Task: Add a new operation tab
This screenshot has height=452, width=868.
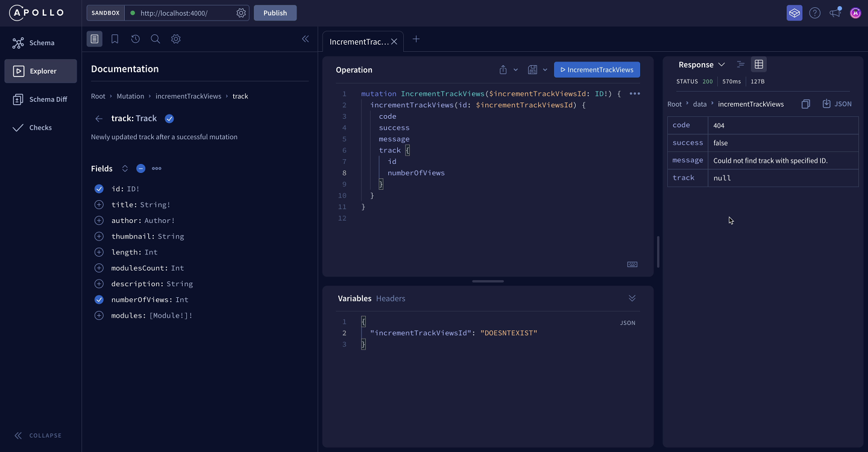Action: [x=416, y=39]
